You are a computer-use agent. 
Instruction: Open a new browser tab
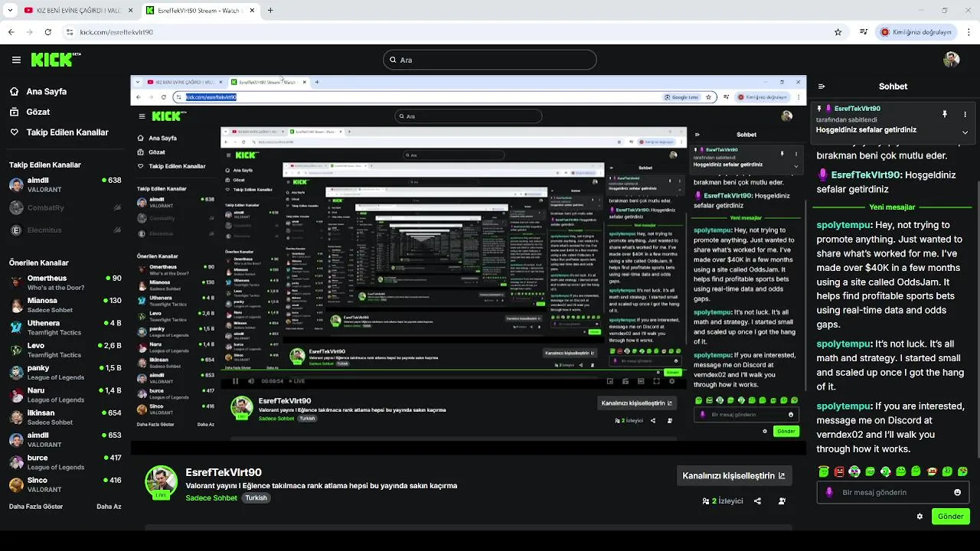(270, 11)
